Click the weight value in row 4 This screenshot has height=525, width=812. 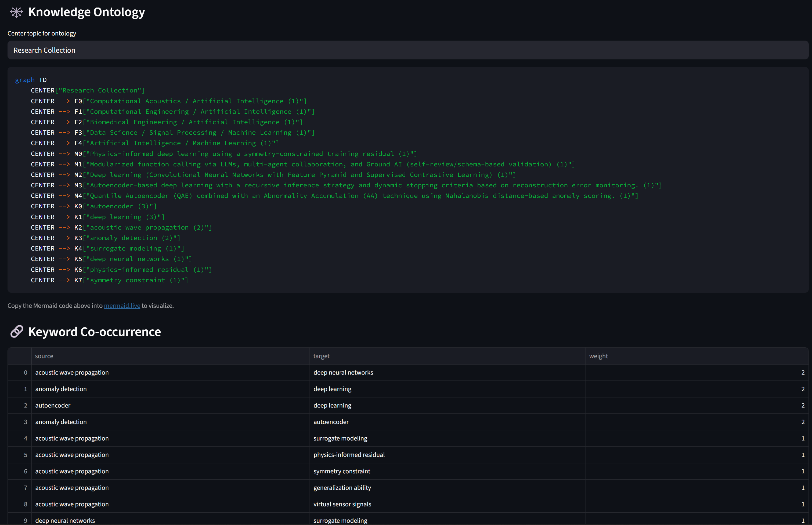[x=697, y=438]
